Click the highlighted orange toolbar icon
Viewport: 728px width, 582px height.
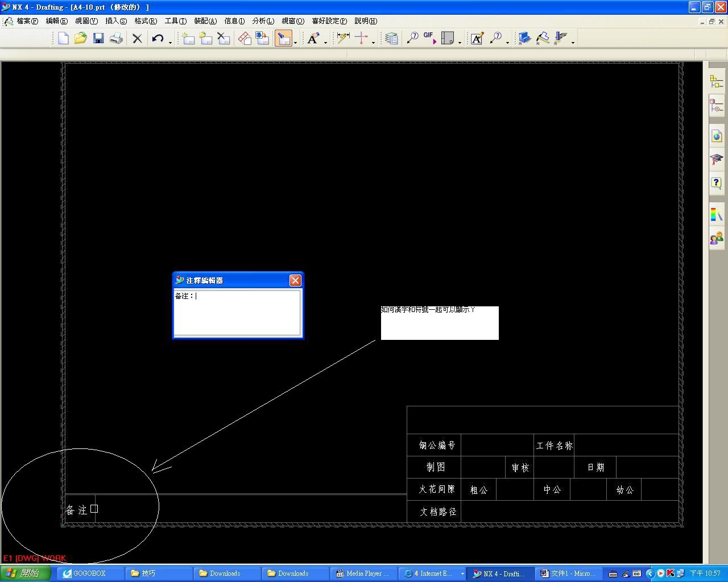point(283,38)
